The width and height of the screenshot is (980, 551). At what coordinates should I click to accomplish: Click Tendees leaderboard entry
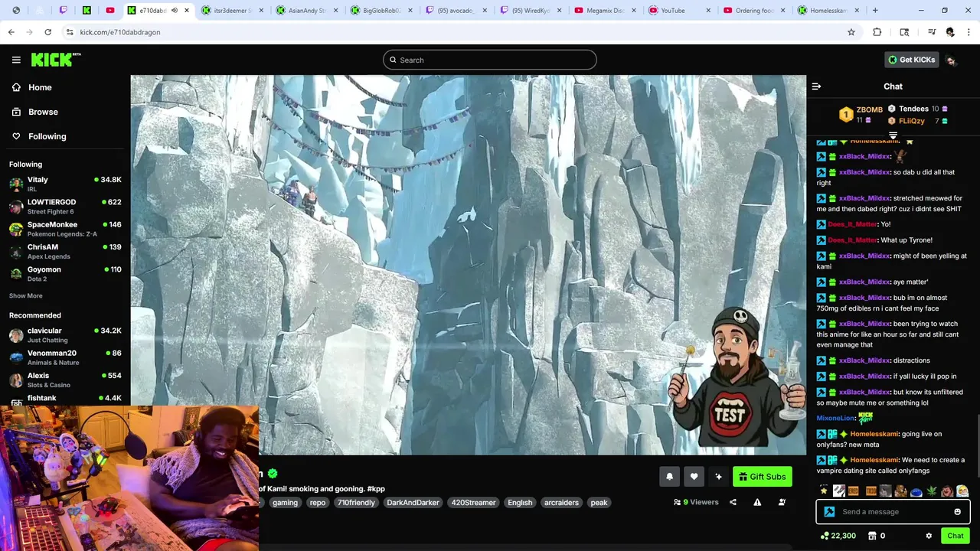pyautogui.click(x=917, y=109)
